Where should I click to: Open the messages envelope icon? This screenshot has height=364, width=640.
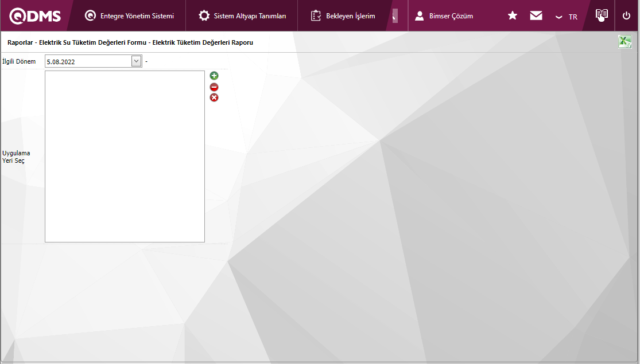536,15
